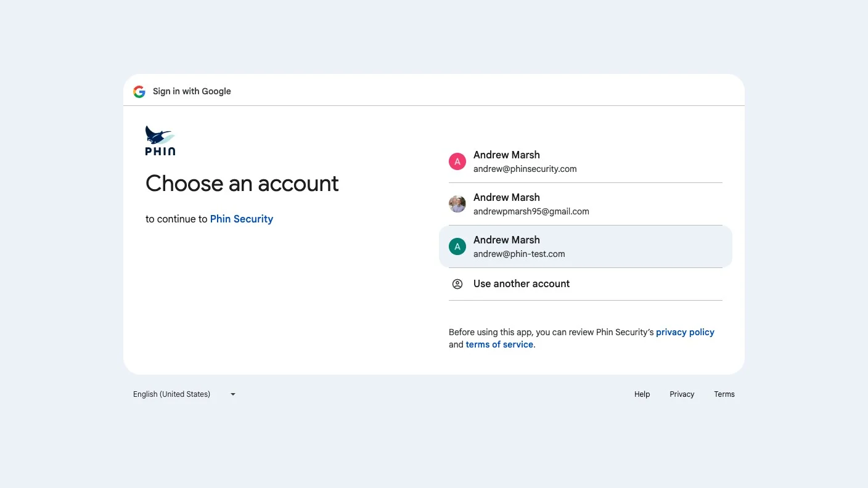This screenshot has height=488, width=868.
Task: Click the person icon beside Use another account
Action: click(x=457, y=284)
